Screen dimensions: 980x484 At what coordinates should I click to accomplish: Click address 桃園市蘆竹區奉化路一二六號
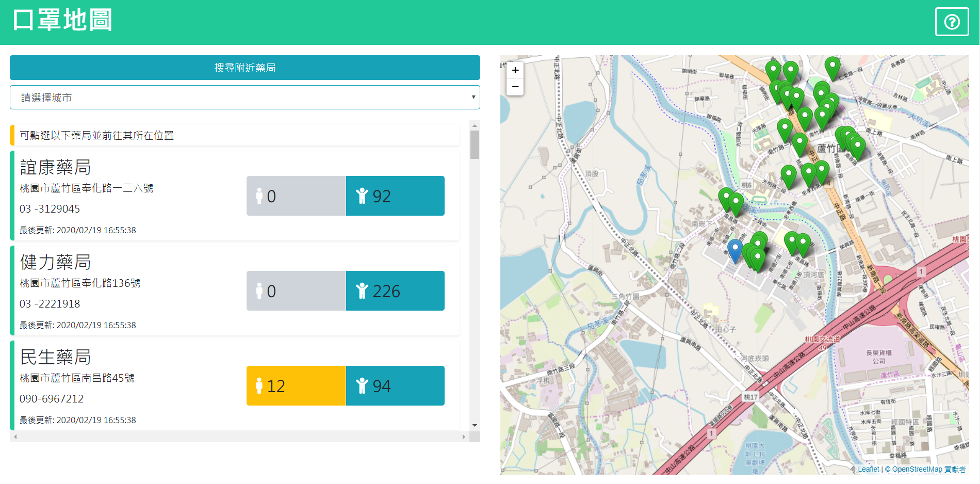click(x=87, y=188)
